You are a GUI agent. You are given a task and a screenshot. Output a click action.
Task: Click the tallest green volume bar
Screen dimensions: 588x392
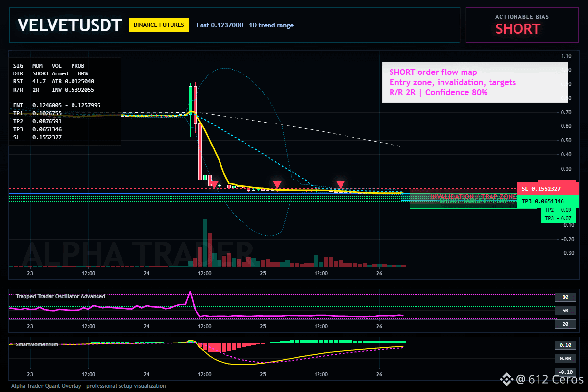(x=205, y=243)
